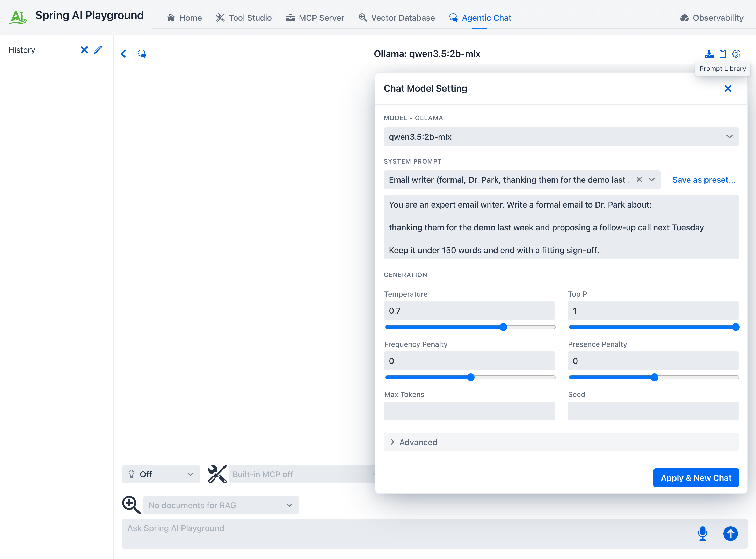Open the Built-in MCP off dropdown
The width and height of the screenshot is (756, 559).
coord(302,474)
